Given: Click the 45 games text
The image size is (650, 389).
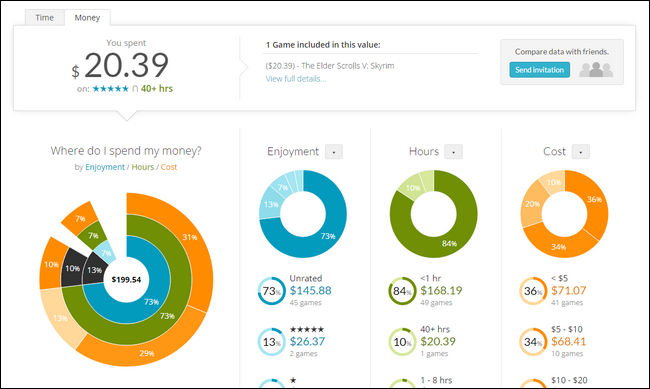Looking at the screenshot, I should point(306,303).
